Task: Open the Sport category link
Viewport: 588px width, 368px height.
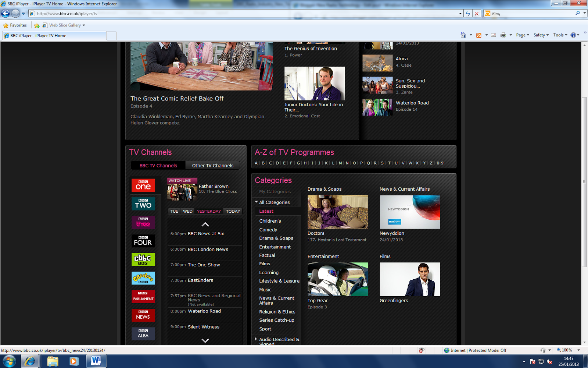Action: tap(265, 329)
